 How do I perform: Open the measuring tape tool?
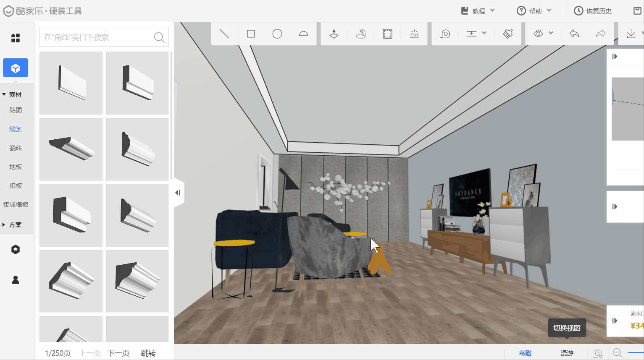445,34
